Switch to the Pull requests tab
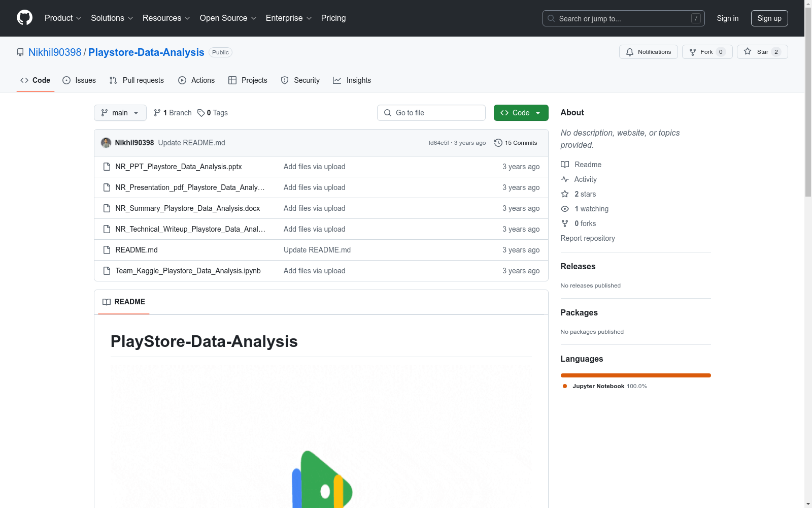 point(137,80)
